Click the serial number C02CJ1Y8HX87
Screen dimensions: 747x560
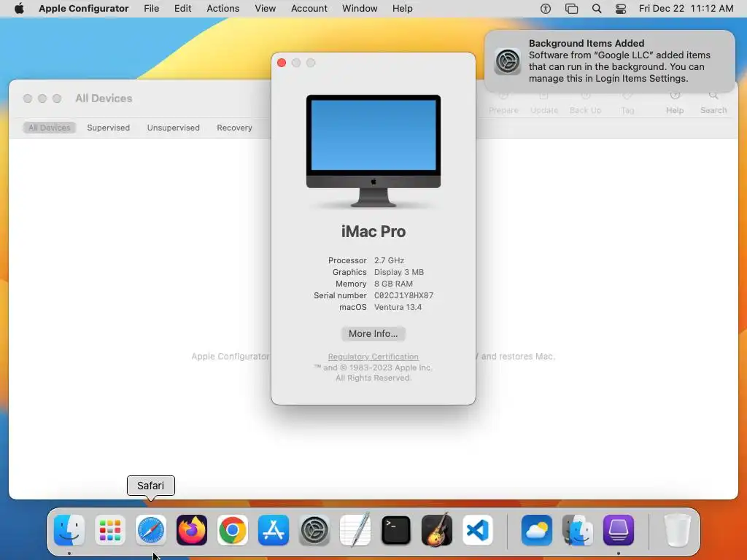click(x=403, y=295)
